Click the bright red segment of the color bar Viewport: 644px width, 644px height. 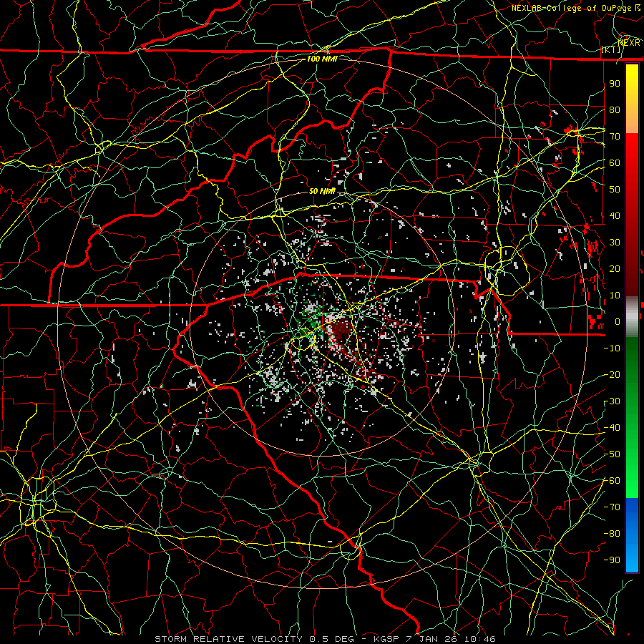632,156
